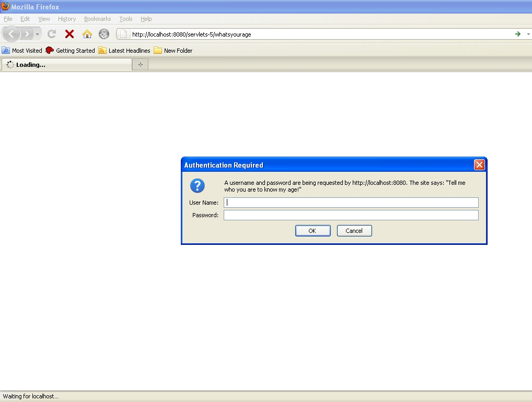Viewport: 532px width, 402px height.
Task: Open a new tab with the plus button
Action: point(140,64)
